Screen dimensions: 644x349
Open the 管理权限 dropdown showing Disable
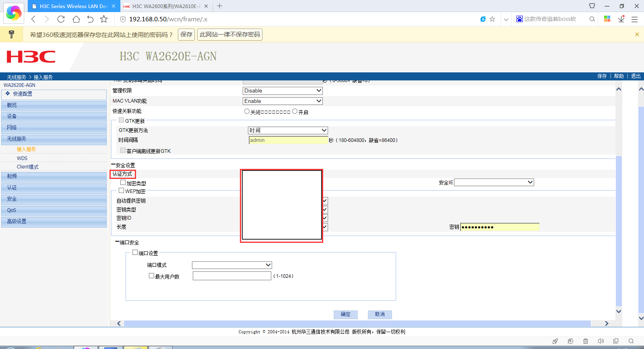283,91
